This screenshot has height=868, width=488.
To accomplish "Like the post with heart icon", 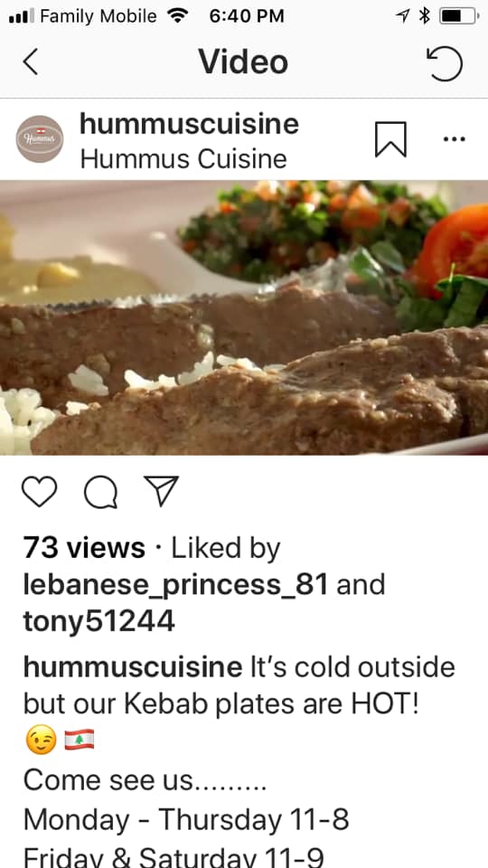I will [39, 491].
